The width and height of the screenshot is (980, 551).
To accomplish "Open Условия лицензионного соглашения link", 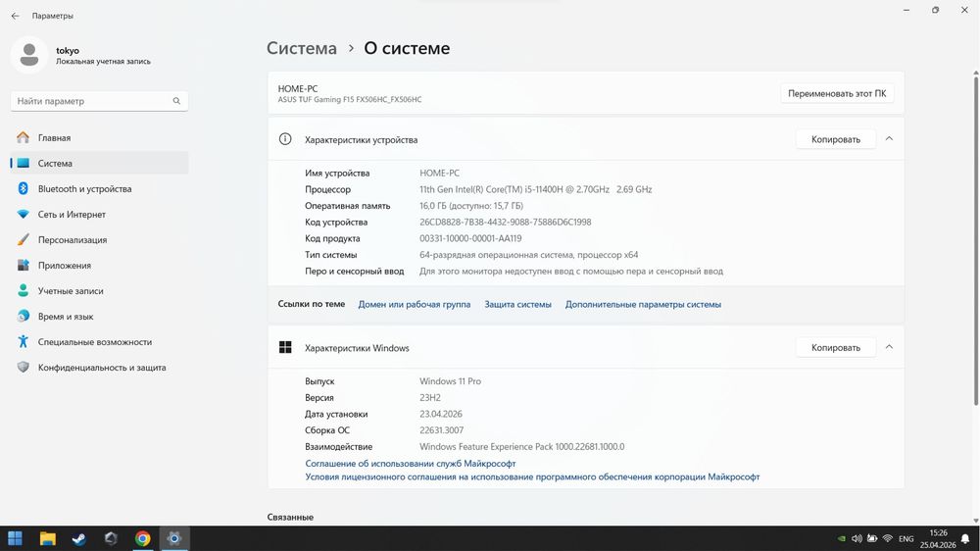I will click(532, 476).
